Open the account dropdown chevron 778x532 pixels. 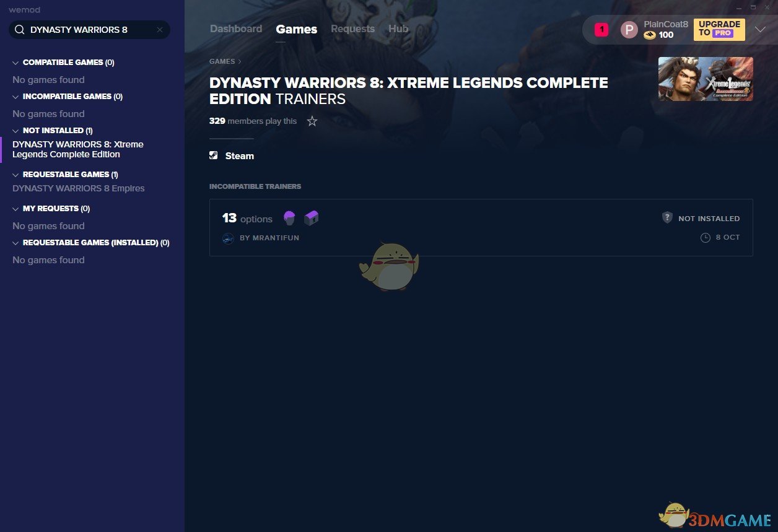(760, 30)
